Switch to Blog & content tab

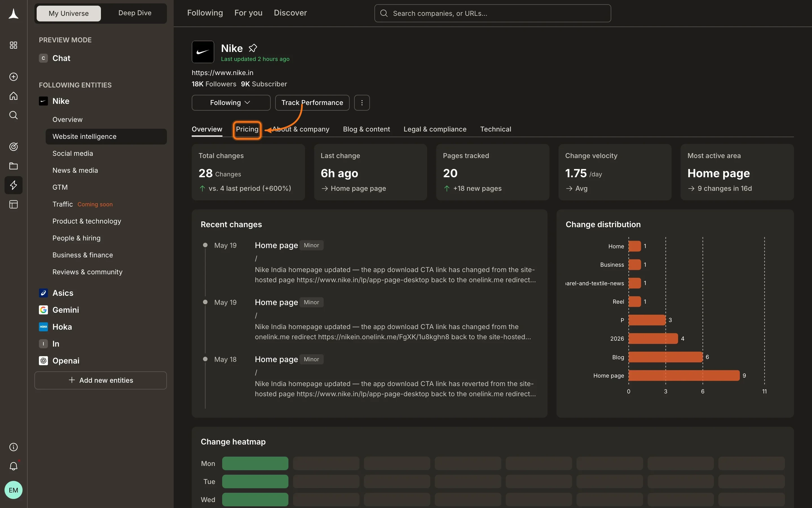367,129
